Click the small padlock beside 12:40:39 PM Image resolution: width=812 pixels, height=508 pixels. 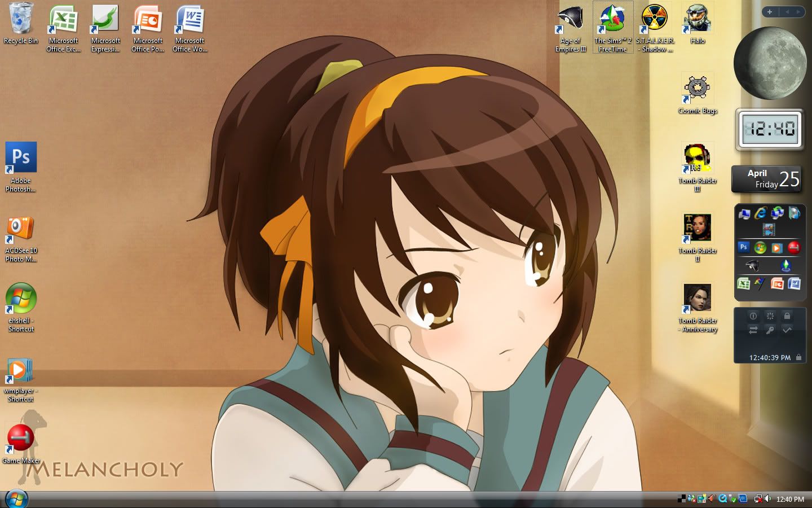798,357
